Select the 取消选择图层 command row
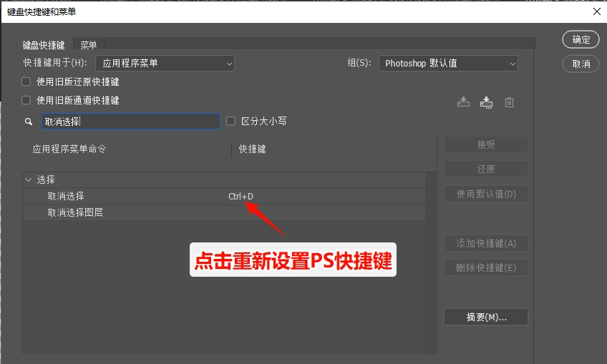Image resolution: width=607 pixels, height=364 pixels. 75,212
